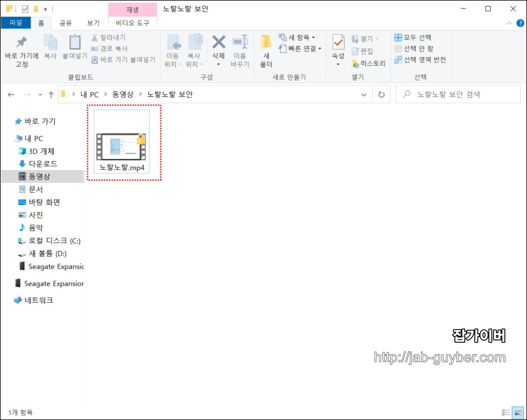Open 새 볼륨 (D:) drive
527x420 pixels.
point(42,254)
